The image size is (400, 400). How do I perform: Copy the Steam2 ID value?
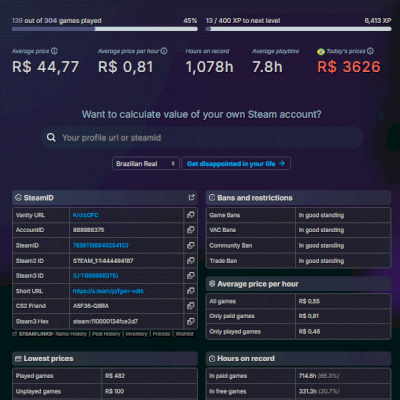coord(191,260)
